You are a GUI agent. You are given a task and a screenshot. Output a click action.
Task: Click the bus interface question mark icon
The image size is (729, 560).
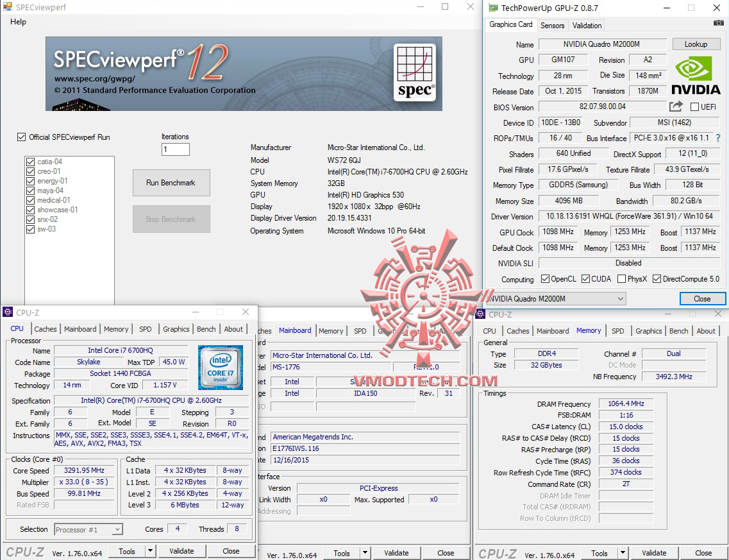(x=718, y=138)
